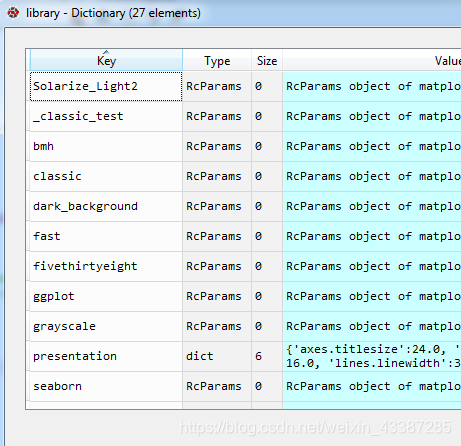Image resolution: width=461 pixels, height=446 pixels.
Task: Select the grayscale key cell
Action: (106, 326)
